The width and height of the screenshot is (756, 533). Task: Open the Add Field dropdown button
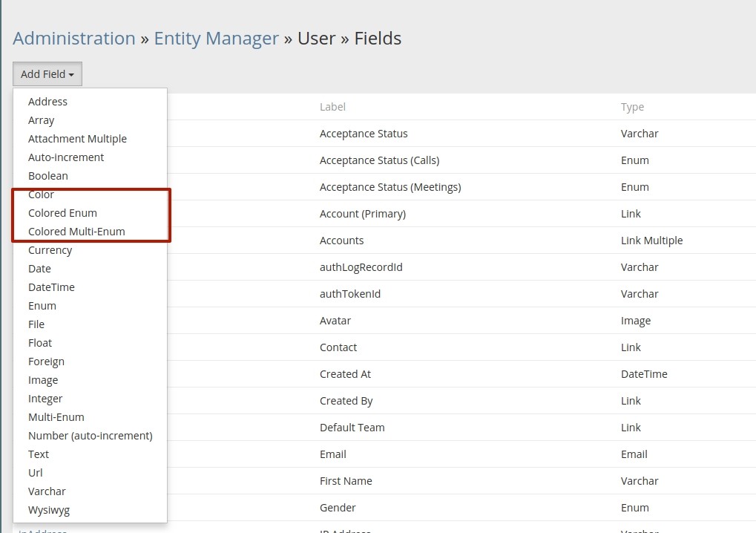coord(47,74)
